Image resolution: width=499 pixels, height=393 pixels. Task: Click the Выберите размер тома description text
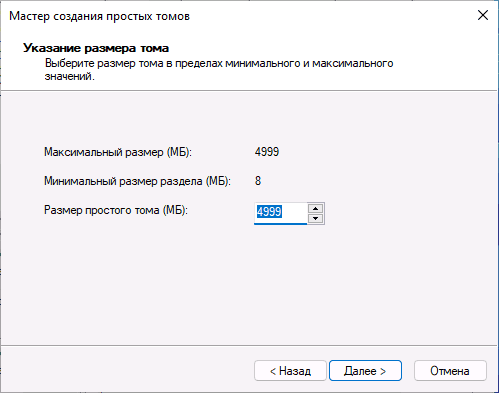pos(219,69)
